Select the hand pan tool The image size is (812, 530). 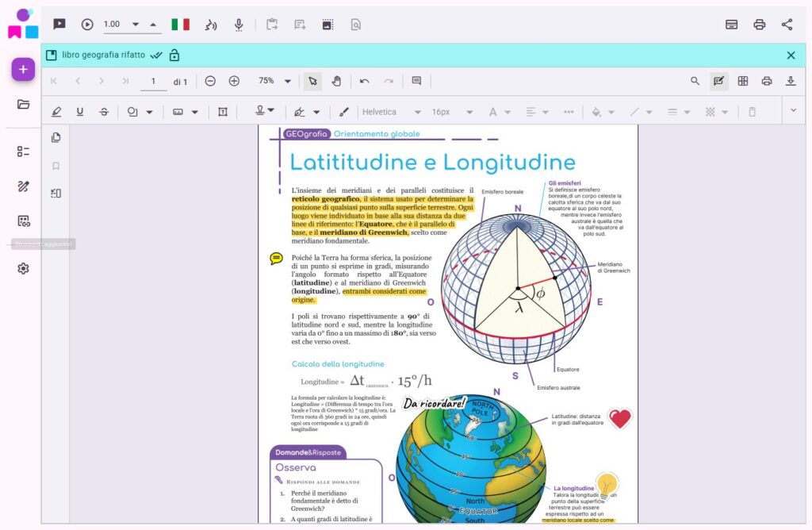pyautogui.click(x=336, y=81)
